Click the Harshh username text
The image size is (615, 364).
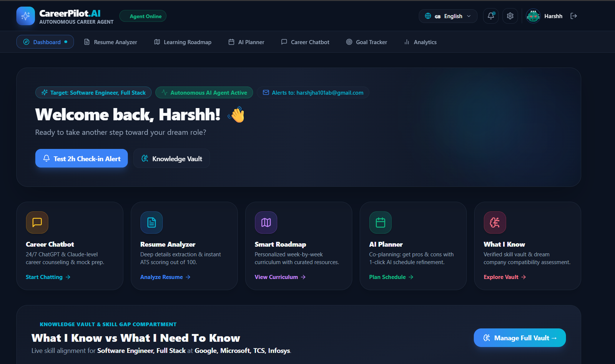pyautogui.click(x=553, y=16)
